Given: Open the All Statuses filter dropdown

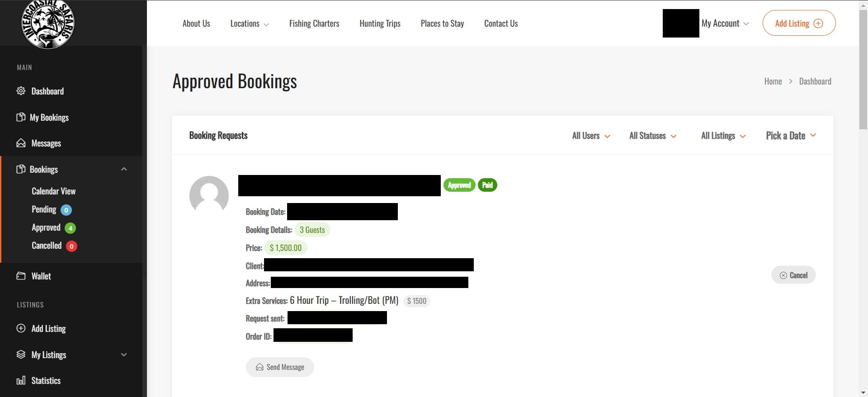Looking at the screenshot, I should coord(653,136).
